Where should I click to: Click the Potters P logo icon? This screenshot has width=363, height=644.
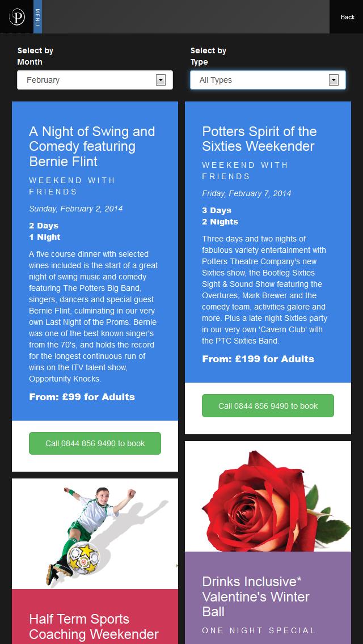pyautogui.click(x=17, y=17)
